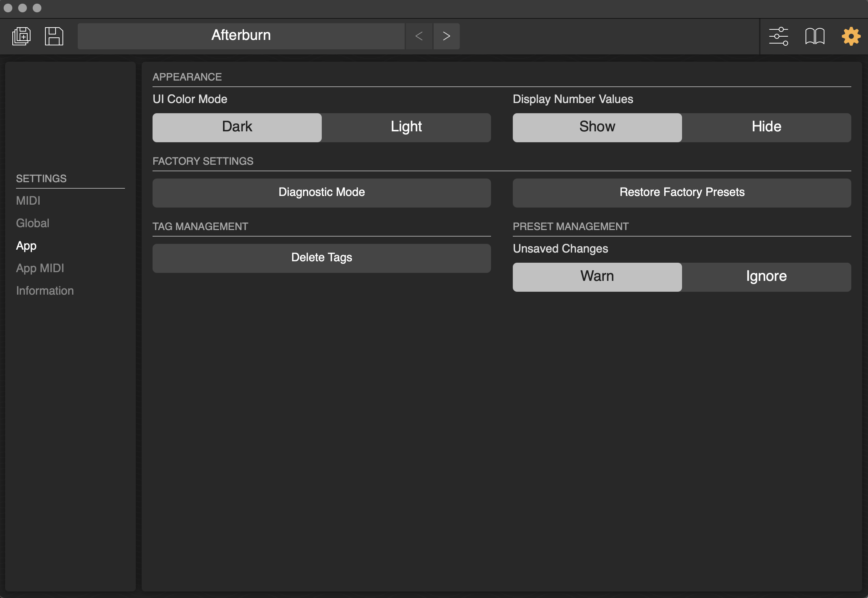The height and width of the screenshot is (598, 868).
Task: Open the Global settings section
Action: 33,223
